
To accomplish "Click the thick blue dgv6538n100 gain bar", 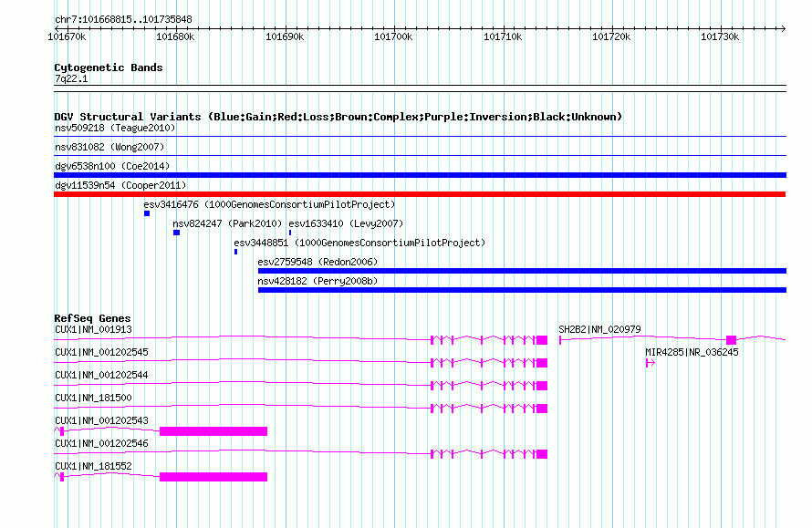I will 420,175.
